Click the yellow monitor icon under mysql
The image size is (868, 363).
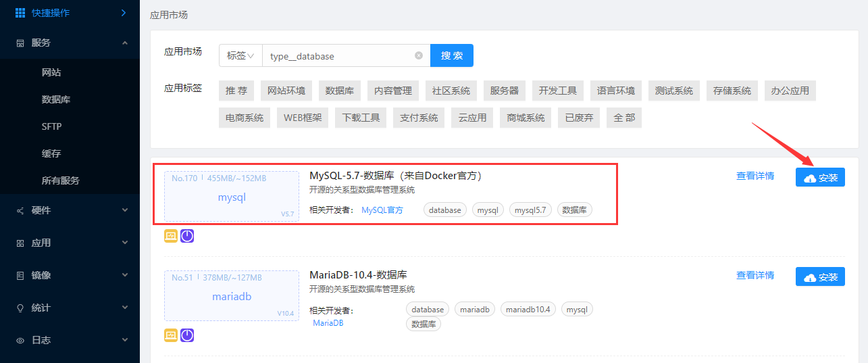coord(171,236)
